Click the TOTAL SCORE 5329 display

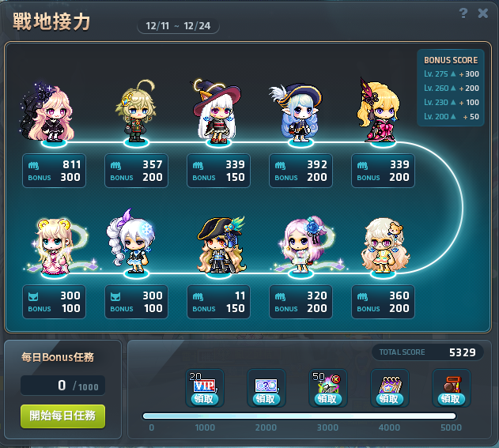[x=427, y=352]
